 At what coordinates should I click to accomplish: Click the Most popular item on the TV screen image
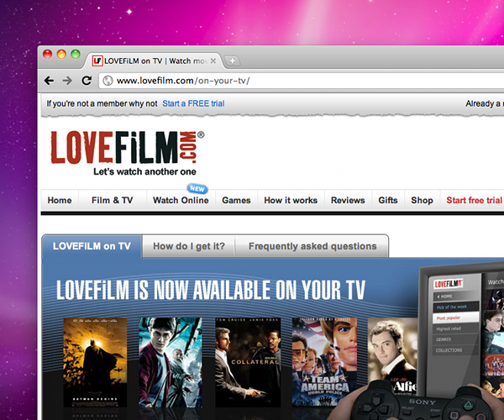pos(455,318)
